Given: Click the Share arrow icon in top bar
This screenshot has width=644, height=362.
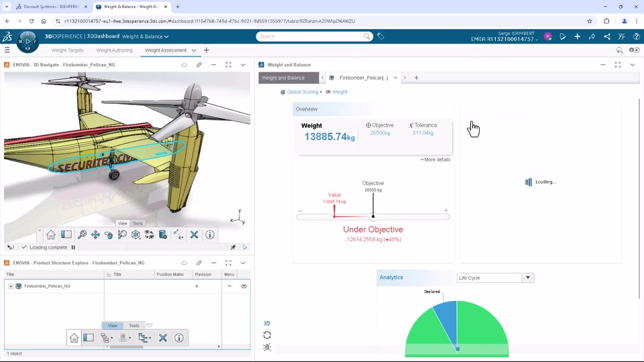Looking at the screenshot, I should point(592,36).
